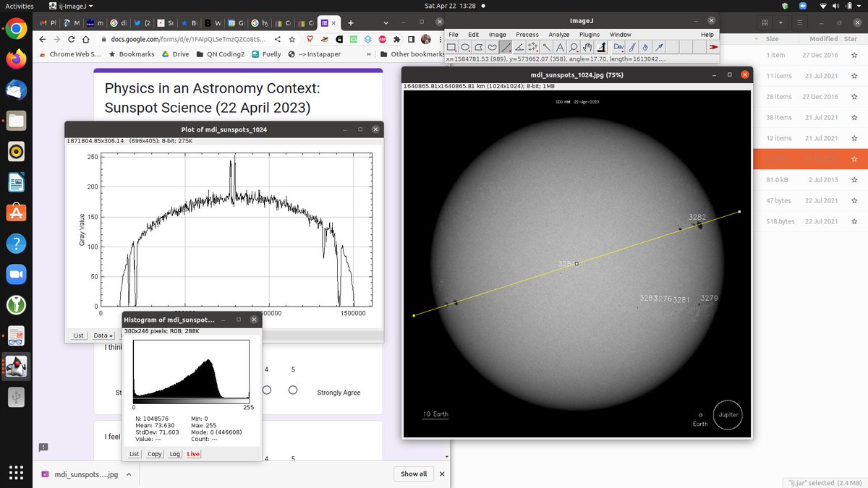Click the Chrome reload button
Viewport: 868px width, 488px height.
click(x=72, y=39)
